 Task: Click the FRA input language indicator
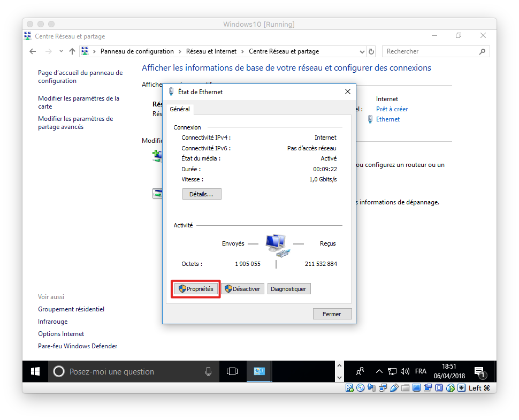[421, 371]
